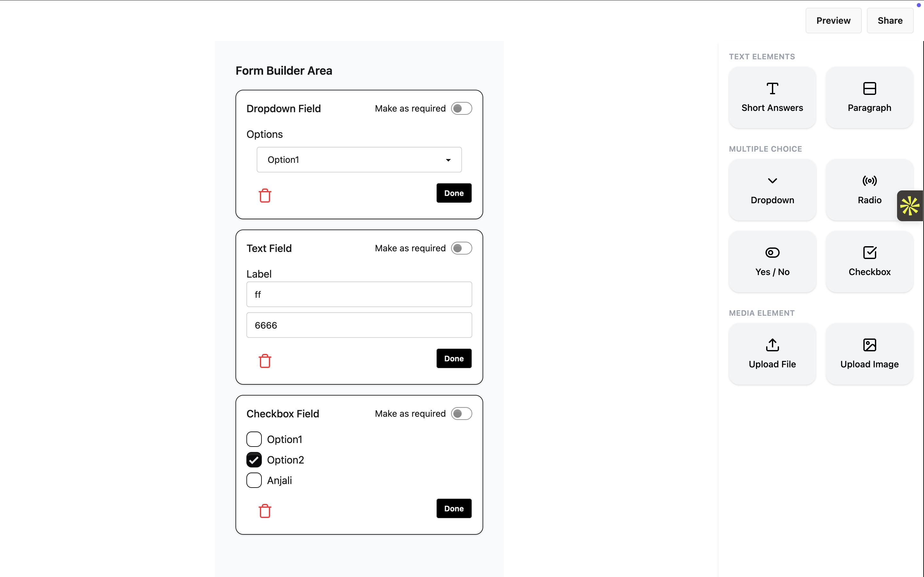Add a Checkbox element from the panel
Screen dimensions: 924x577
click(x=869, y=262)
